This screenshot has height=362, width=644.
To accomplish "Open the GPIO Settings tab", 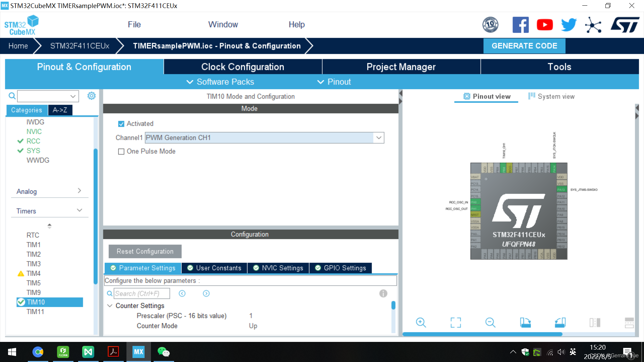I will (x=341, y=268).
